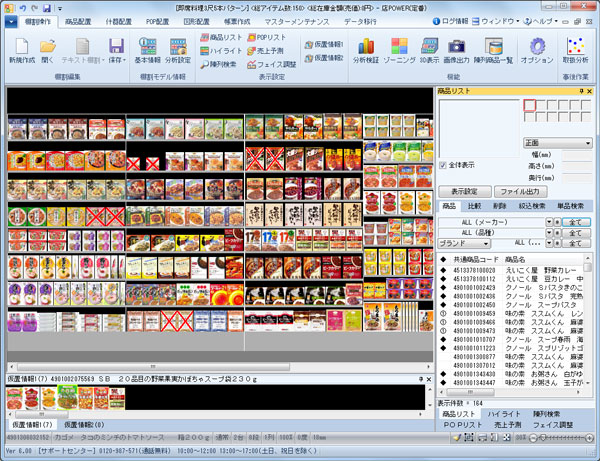Image resolution: width=600 pixels, height=461 pixels.
Task: Open the 陳列検索 display search tool
Action: tap(218, 64)
